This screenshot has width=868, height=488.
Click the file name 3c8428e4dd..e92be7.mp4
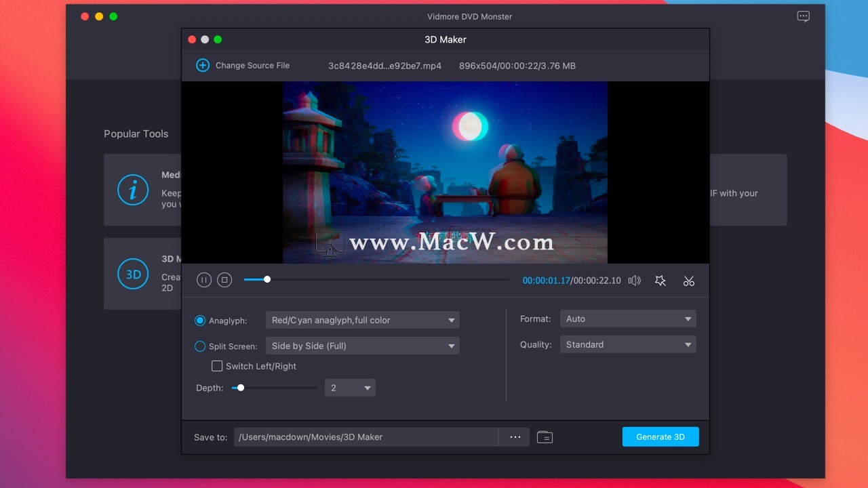384,66
